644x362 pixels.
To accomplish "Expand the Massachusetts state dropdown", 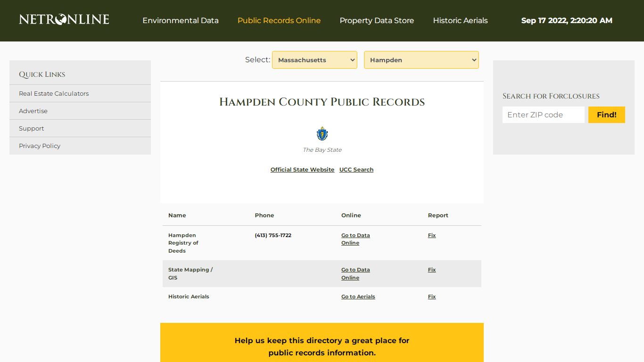I will [x=314, y=60].
